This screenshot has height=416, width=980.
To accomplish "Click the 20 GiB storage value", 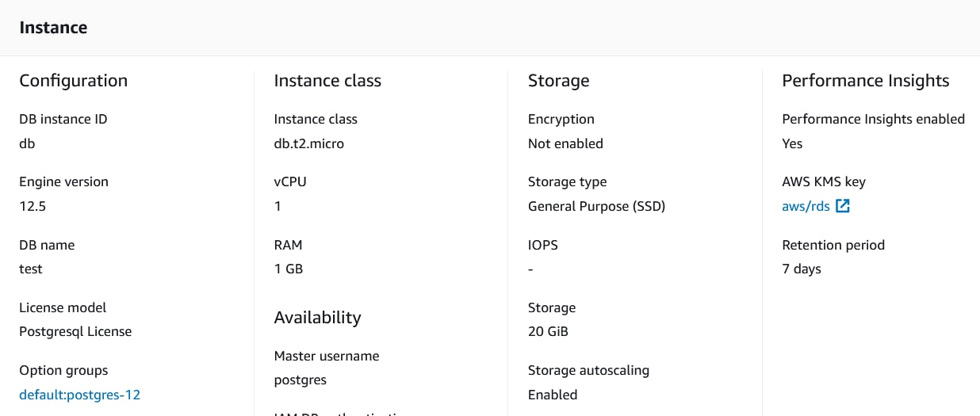I will coord(548,331).
